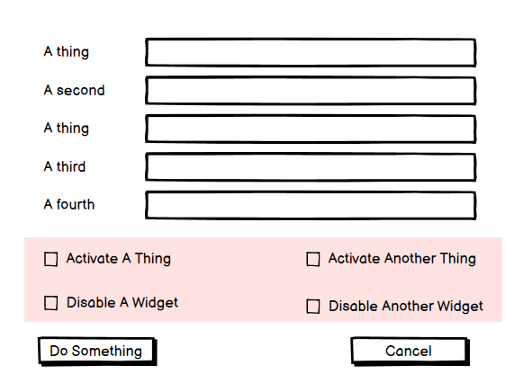Click the Activate A Thing label text
532x392 pixels.
[119, 259]
